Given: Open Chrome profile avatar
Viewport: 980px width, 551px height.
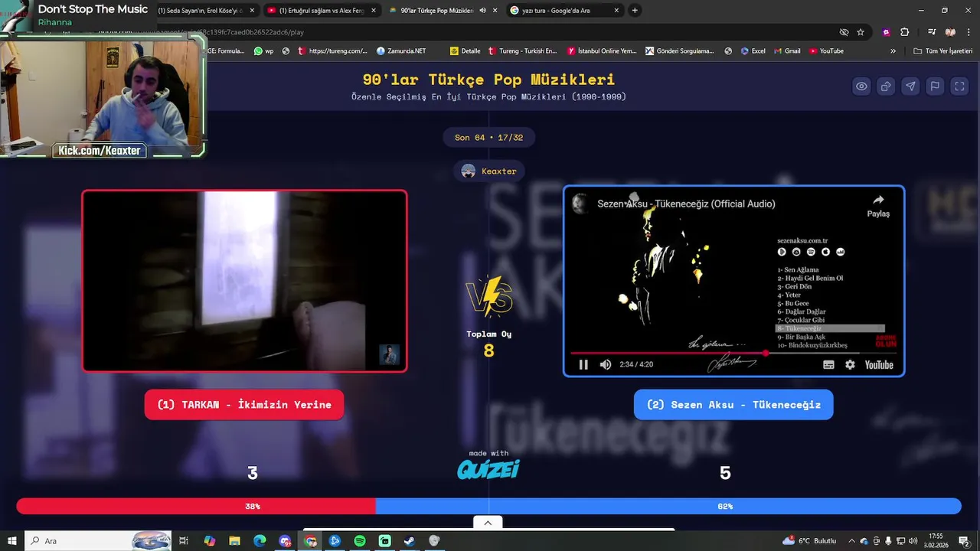Looking at the screenshot, I should 950,32.
